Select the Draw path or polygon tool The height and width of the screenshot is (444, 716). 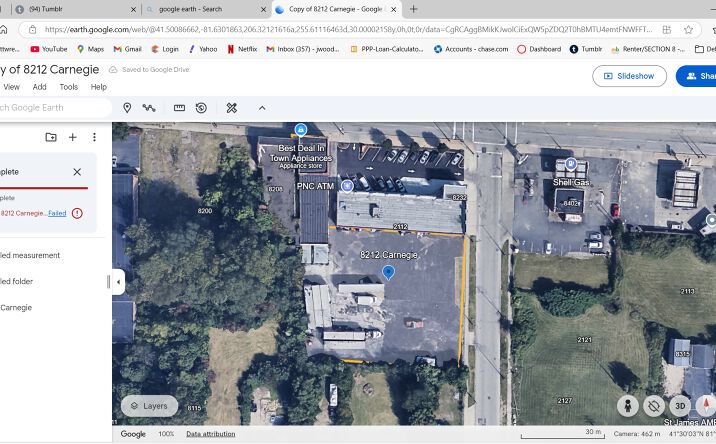click(x=149, y=108)
